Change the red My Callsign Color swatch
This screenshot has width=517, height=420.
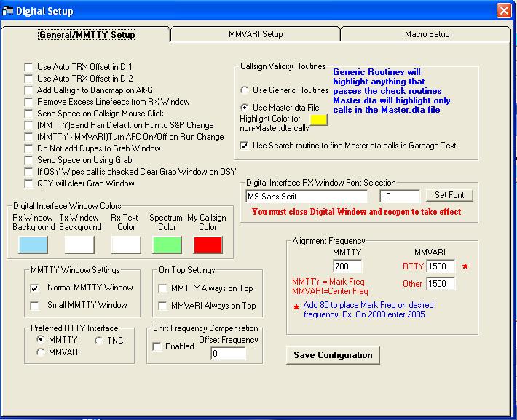[208, 245]
